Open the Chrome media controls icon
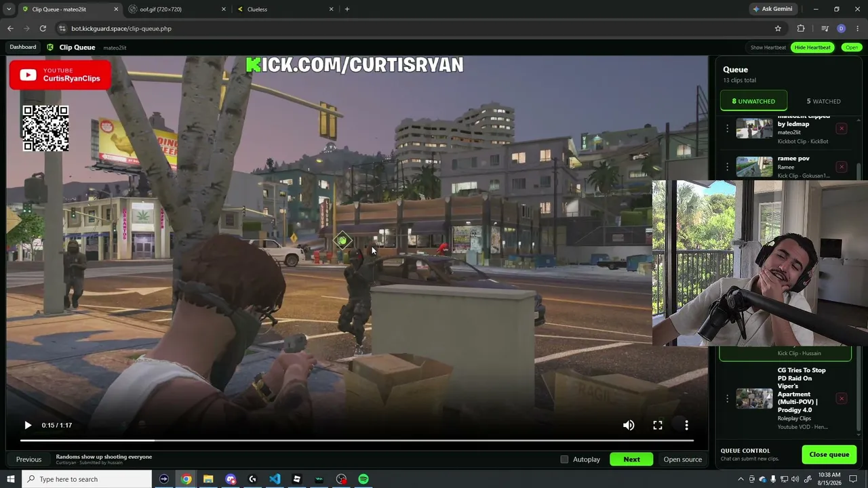The image size is (868, 488). (x=825, y=28)
